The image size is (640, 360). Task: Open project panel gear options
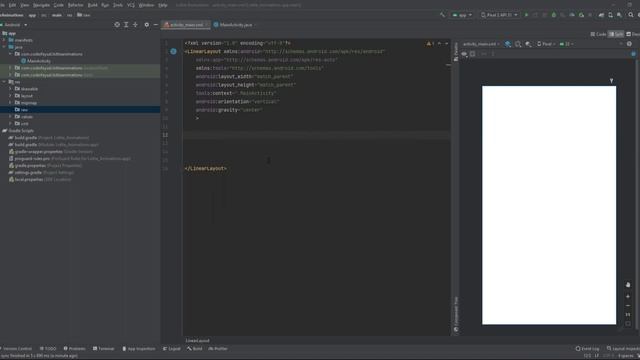click(x=147, y=24)
